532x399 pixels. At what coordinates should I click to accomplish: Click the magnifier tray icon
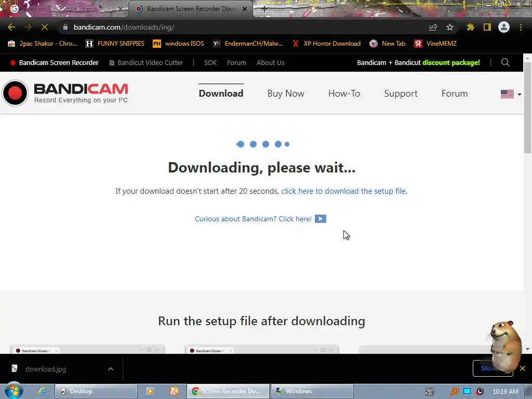[x=454, y=392]
